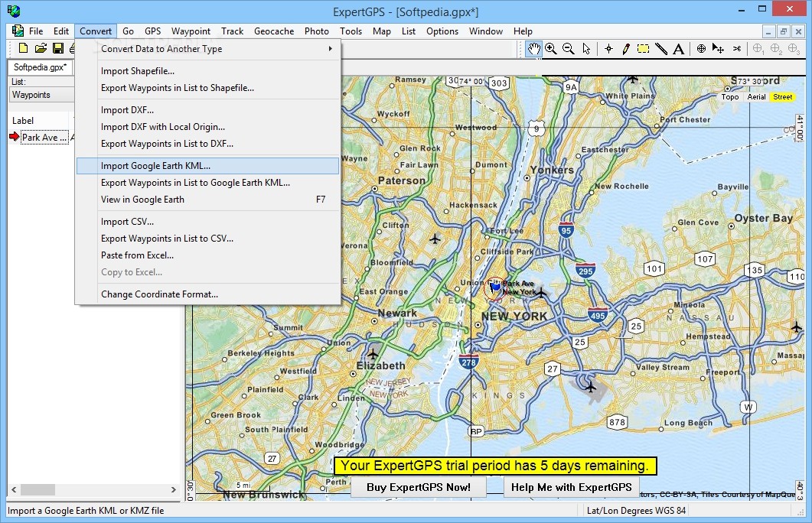Click Buy ExpertGPS Now! button
The image size is (812, 523).
(419, 487)
